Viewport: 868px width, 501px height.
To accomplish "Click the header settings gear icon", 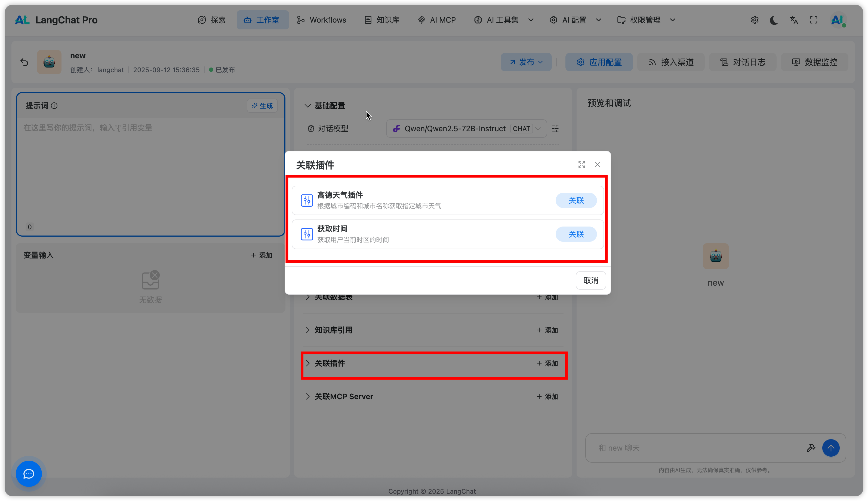I will pos(754,20).
